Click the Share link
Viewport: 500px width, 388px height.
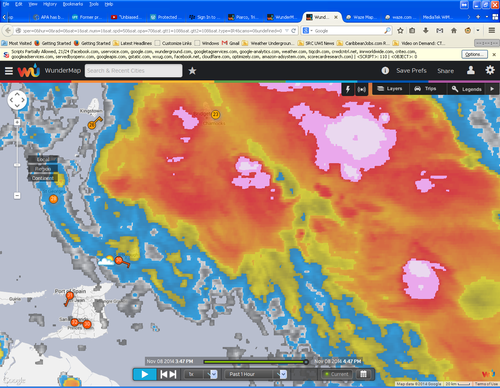point(445,71)
